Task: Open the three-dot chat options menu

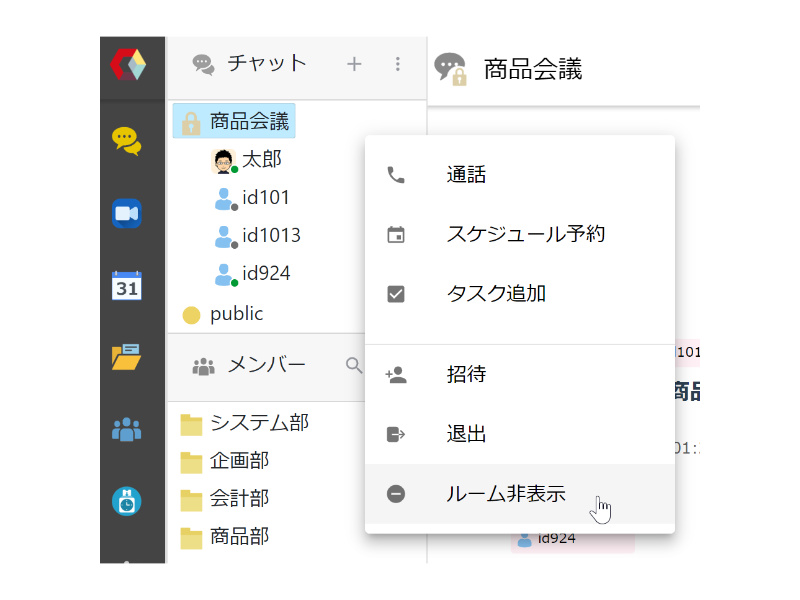Action: (x=397, y=64)
